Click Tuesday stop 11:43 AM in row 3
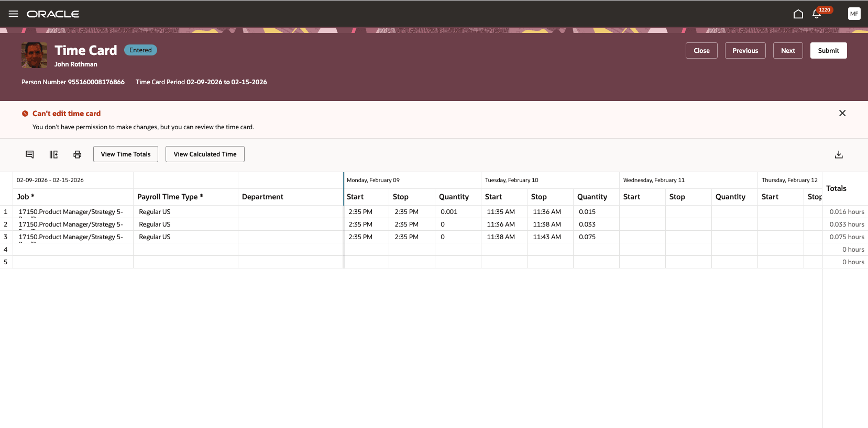 click(550, 237)
